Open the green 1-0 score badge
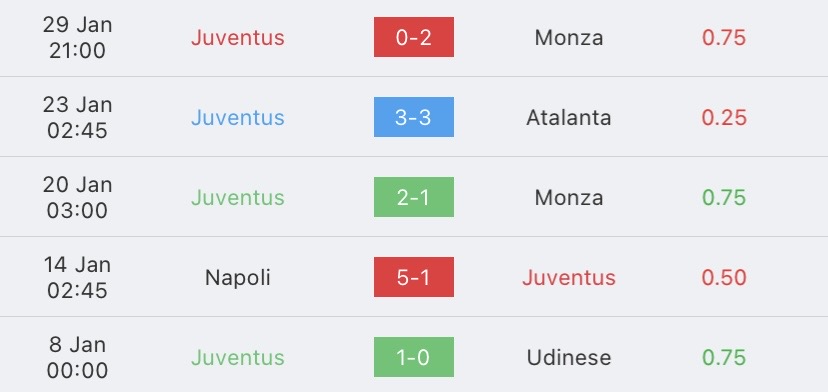 pyautogui.click(x=413, y=357)
